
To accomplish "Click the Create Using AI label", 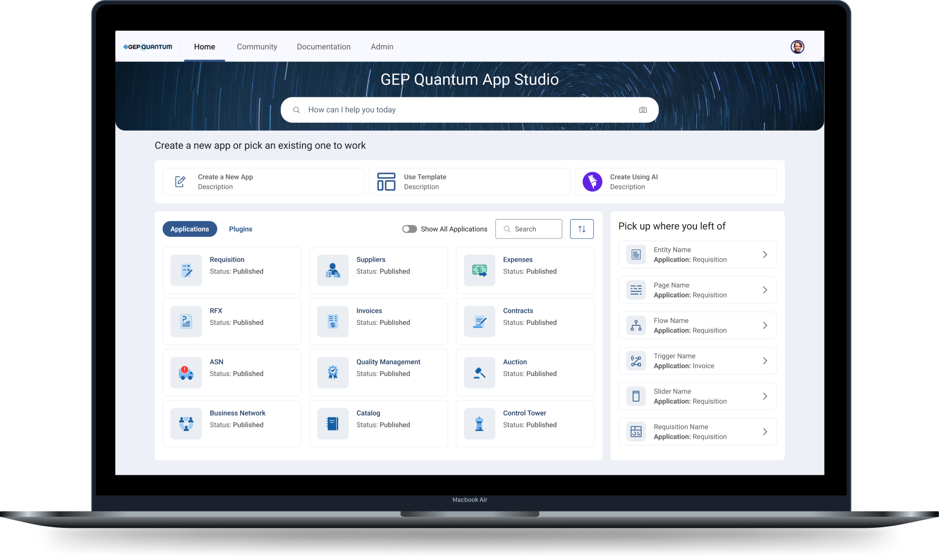I will point(634,177).
